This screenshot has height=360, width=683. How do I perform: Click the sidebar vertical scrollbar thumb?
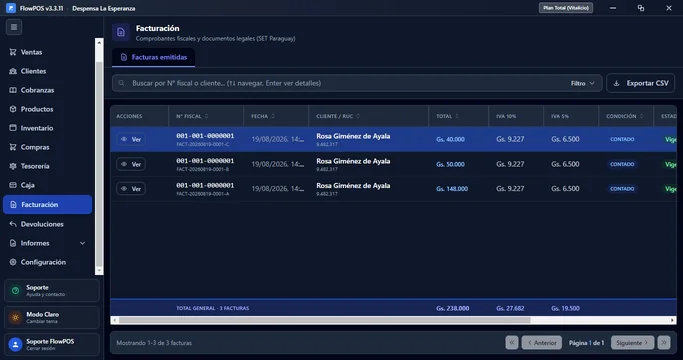pos(99,164)
